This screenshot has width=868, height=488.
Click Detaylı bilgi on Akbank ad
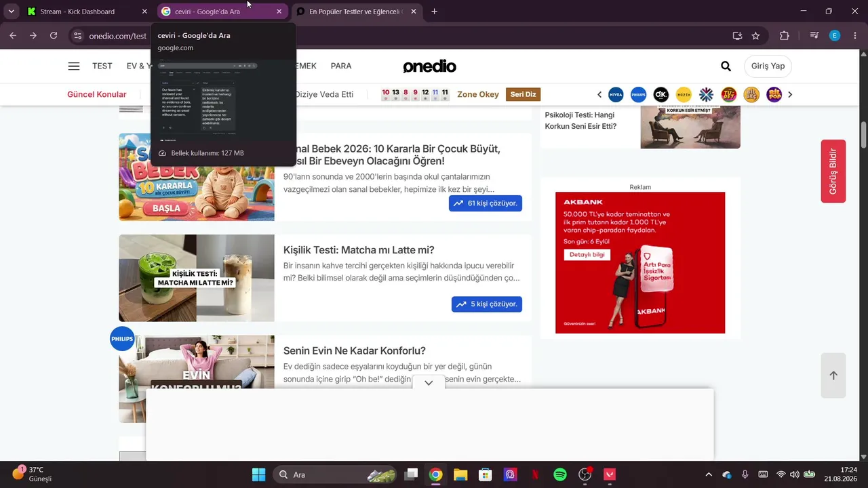587,255
